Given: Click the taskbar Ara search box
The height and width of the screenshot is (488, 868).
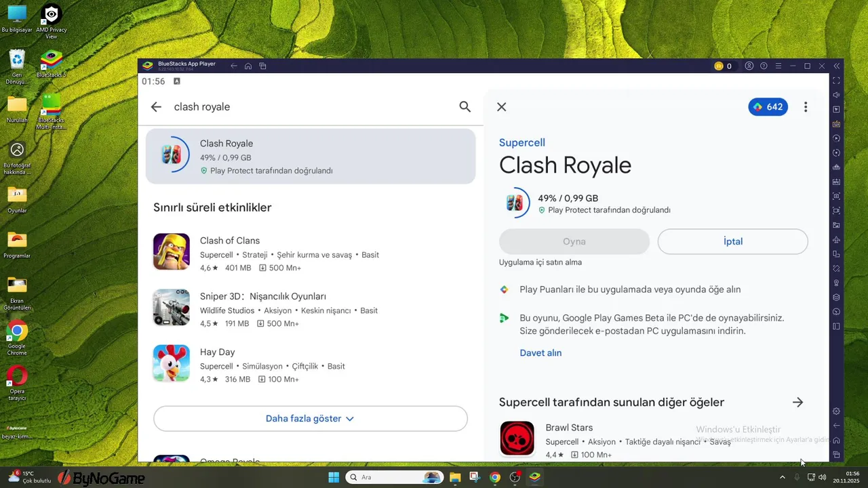Looking at the screenshot, I should pyautogui.click(x=395, y=477).
